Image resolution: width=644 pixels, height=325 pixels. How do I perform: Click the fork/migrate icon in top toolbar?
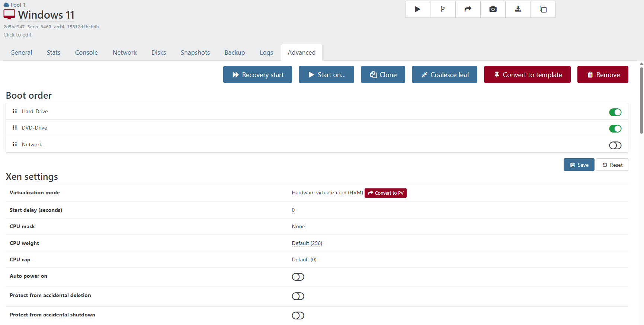pyautogui.click(x=443, y=9)
